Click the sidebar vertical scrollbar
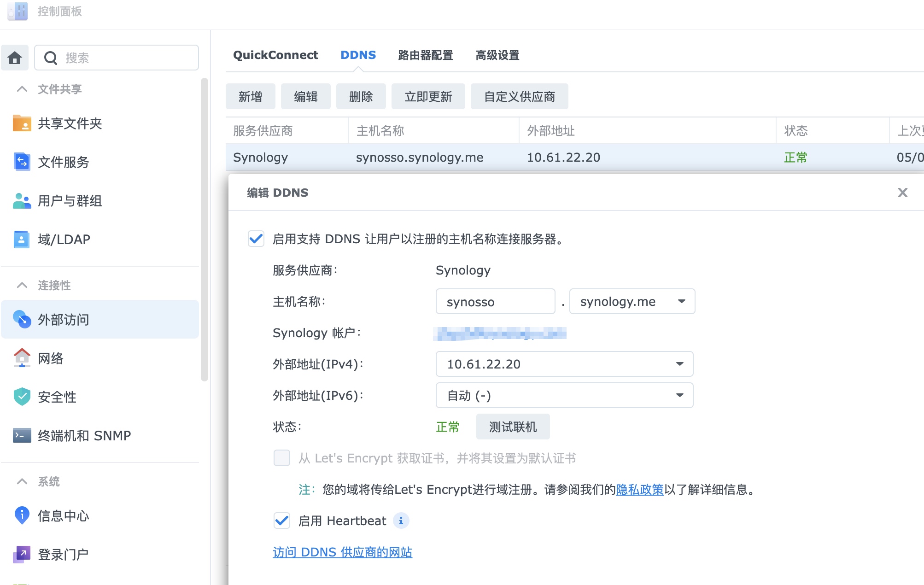924x585 pixels. (205, 229)
